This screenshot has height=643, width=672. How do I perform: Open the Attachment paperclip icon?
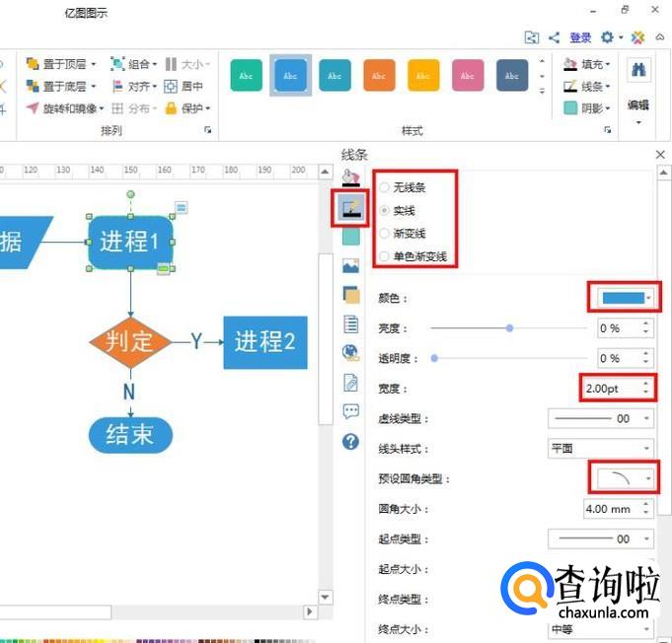pos(351,382)
